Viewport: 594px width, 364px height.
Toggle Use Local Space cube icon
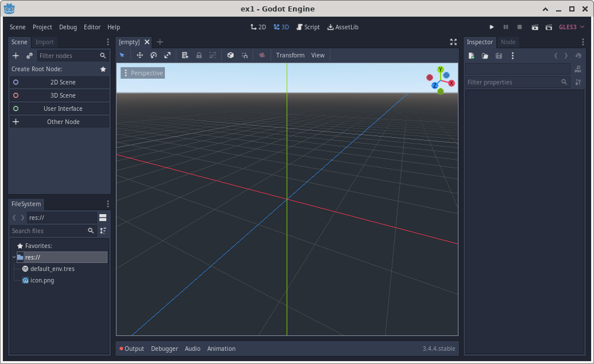(230, 55)
